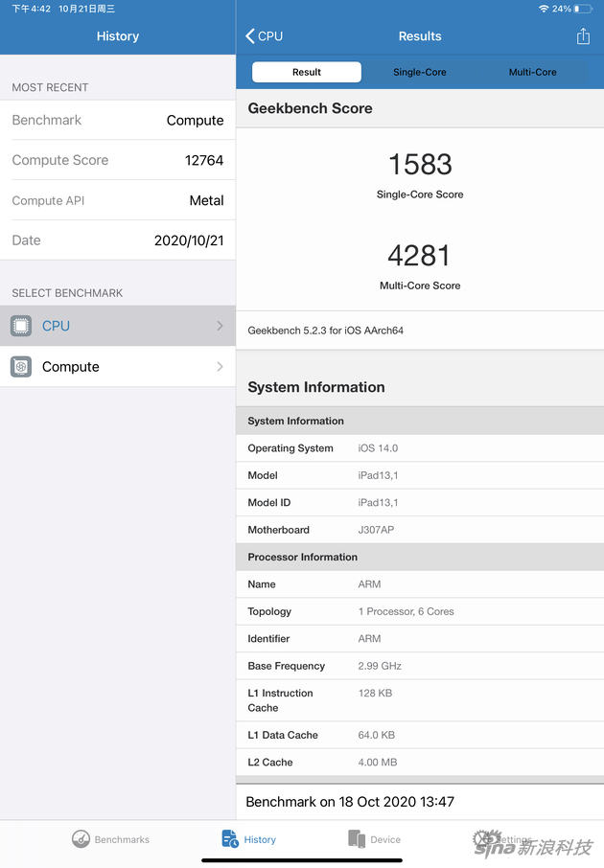
Task: Tap the Device icon in bottom bar
Action: click(x=357, y=839)
